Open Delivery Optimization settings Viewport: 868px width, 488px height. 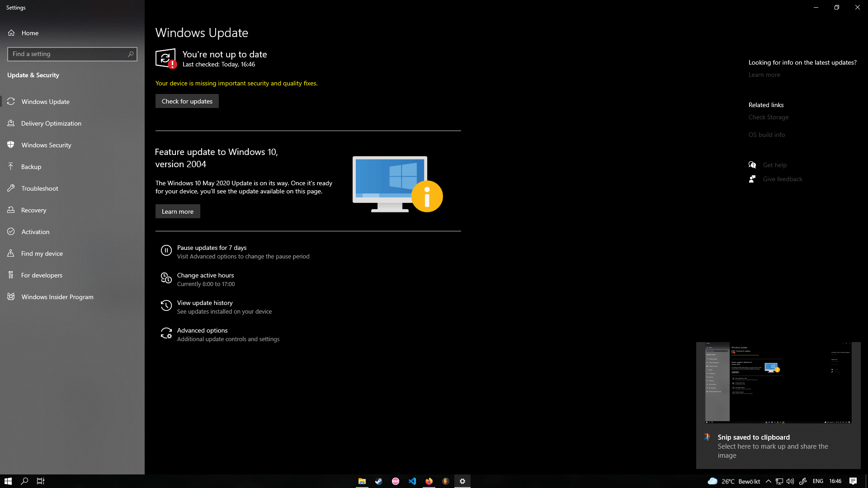[51, 123]
